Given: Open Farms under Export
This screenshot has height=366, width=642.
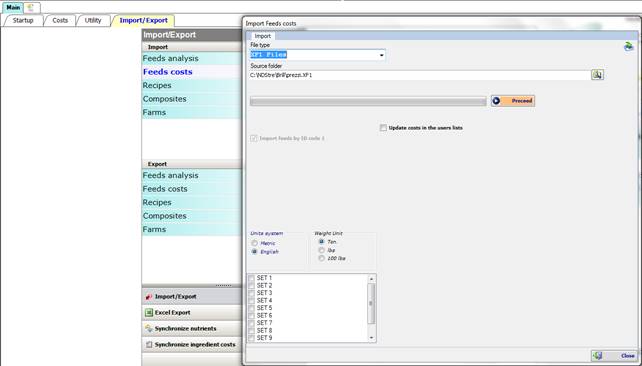Looking at the screenshot, I should coord(192,229).
